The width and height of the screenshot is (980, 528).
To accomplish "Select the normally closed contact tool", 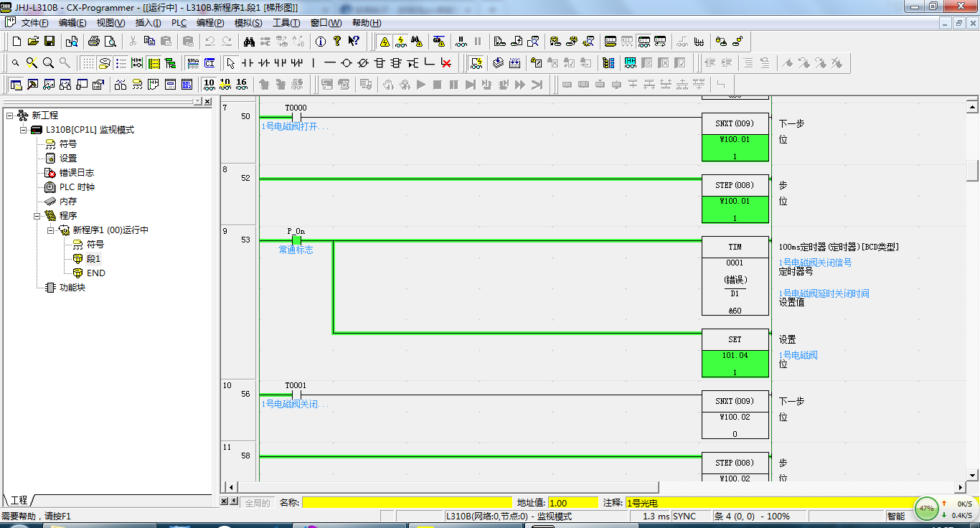I will (264, 63).
